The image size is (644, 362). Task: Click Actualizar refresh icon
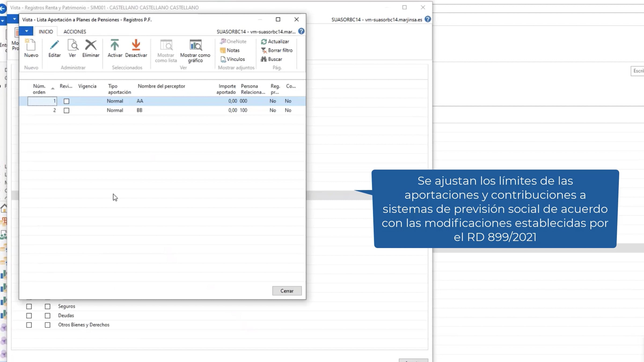coord(264,42)
